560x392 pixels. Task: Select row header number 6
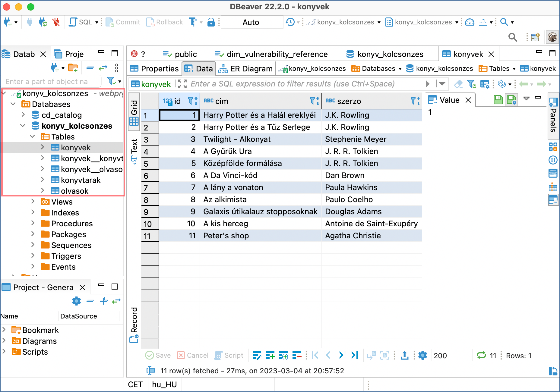[x=150, y=175]
